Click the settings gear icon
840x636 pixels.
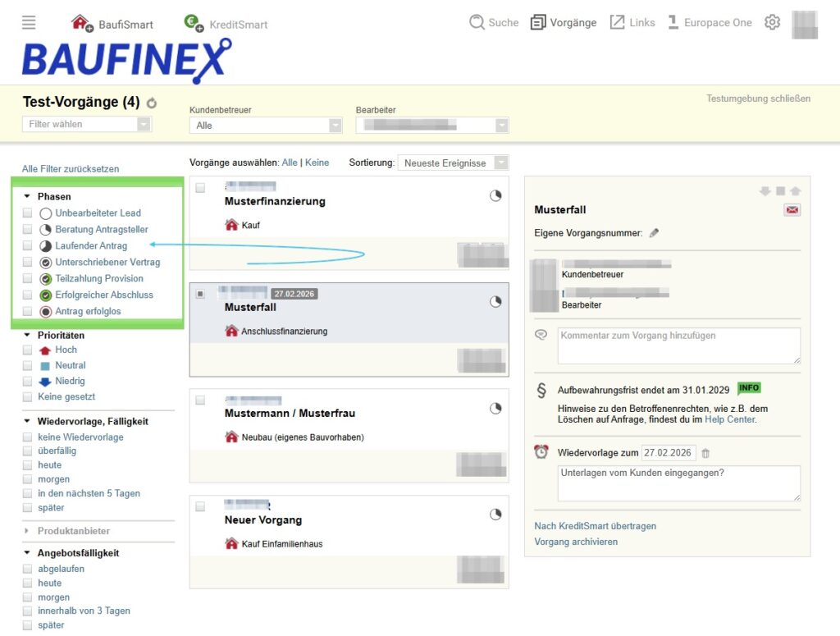click(x=772, y=23)
